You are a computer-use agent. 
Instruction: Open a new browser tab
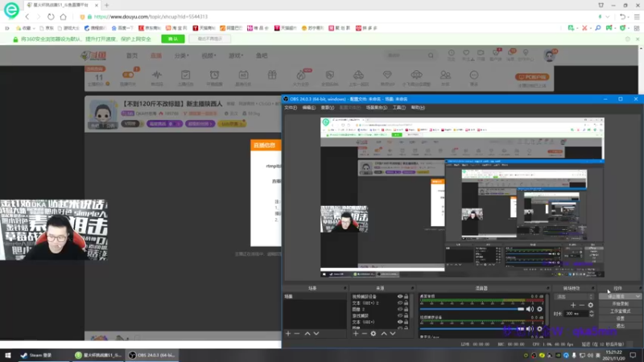point(107,6)
